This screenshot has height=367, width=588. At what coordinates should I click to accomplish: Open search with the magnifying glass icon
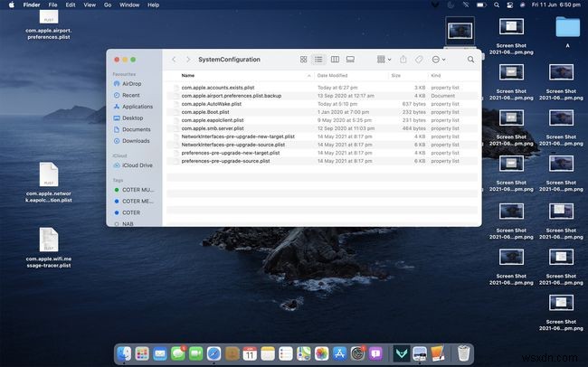[x=470, y=60]
